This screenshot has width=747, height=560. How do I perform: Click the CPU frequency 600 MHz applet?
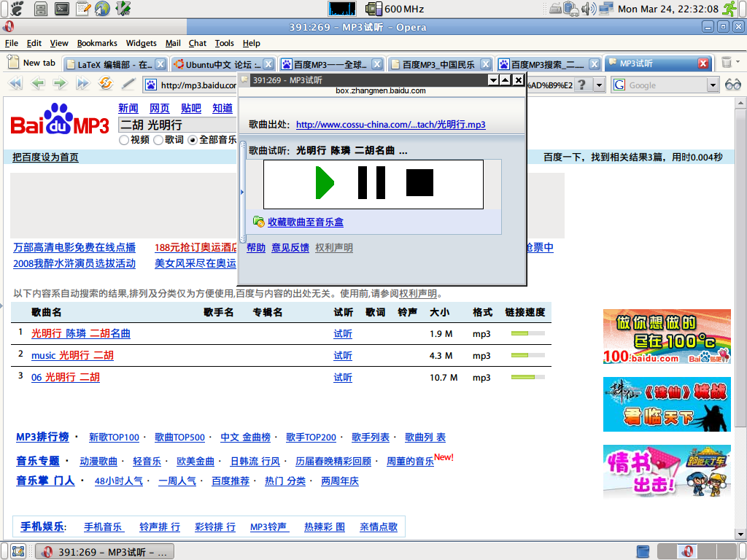395,9
